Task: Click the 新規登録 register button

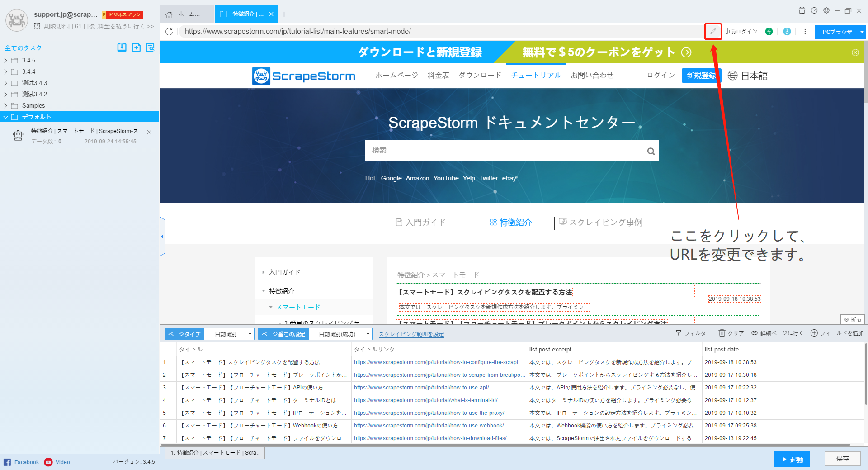Action: click(x=701, y=76)
